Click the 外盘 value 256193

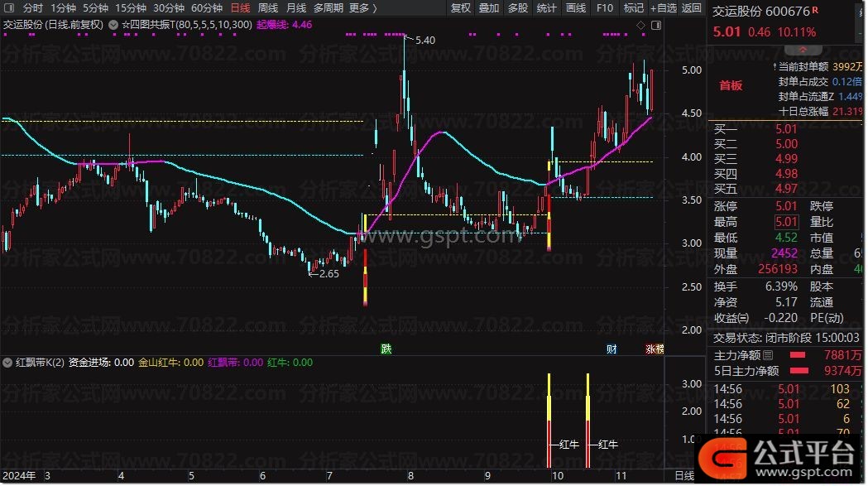pos(778,269)
